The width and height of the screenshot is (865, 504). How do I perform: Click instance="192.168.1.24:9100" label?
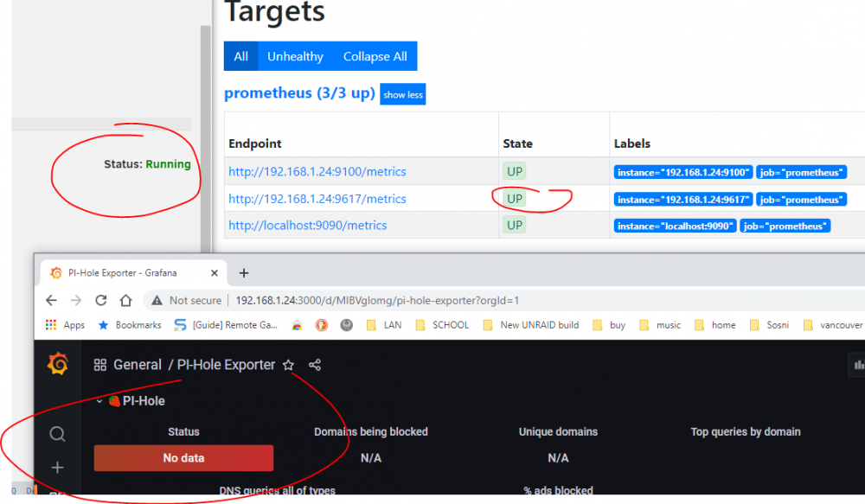pos(683,172)
